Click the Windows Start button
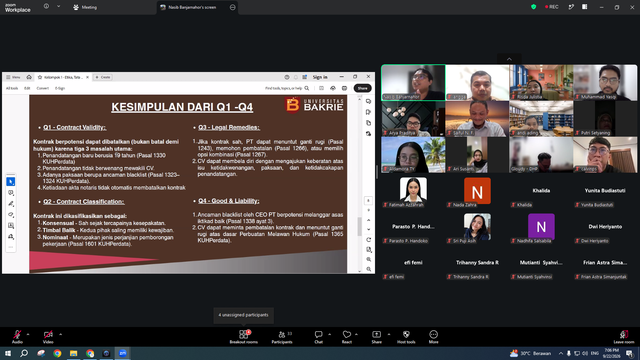The image size is (640, 360). pos(8,353)
